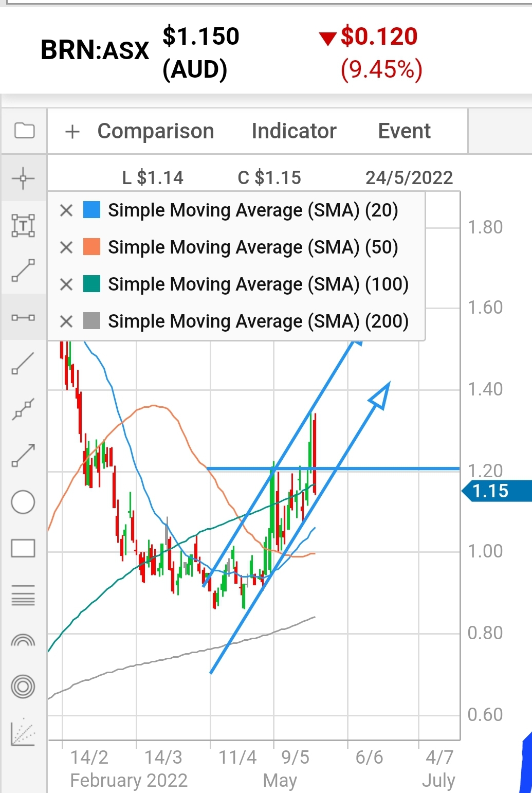Image resolution: width=532 pixels, height=793 pixels.
Task: Click the 1.15 current price axis marker
Action: pyautogui.click(x=497, y=491)
